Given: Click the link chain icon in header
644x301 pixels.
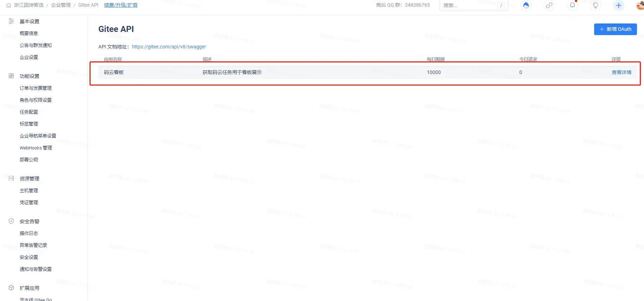Looking at the screenshot, I should pos(549,5).
